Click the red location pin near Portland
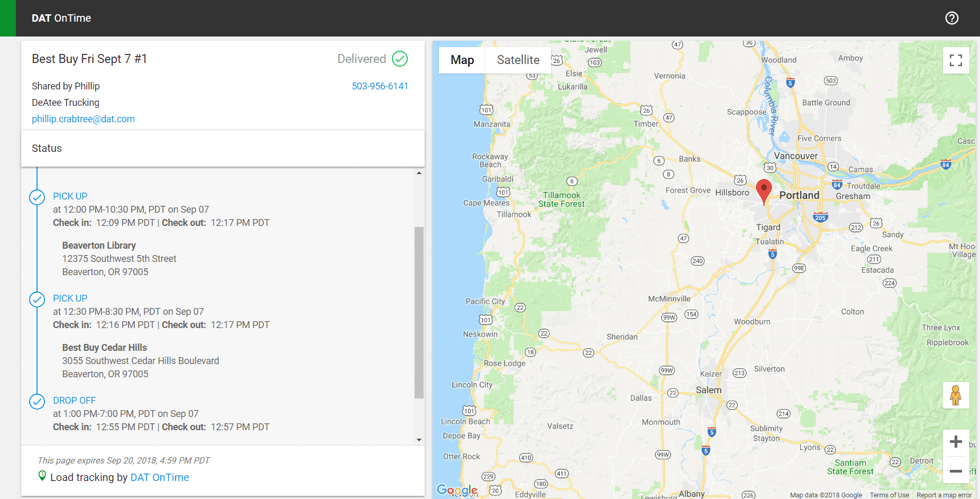The image size is (980, 499). [764, 192]
